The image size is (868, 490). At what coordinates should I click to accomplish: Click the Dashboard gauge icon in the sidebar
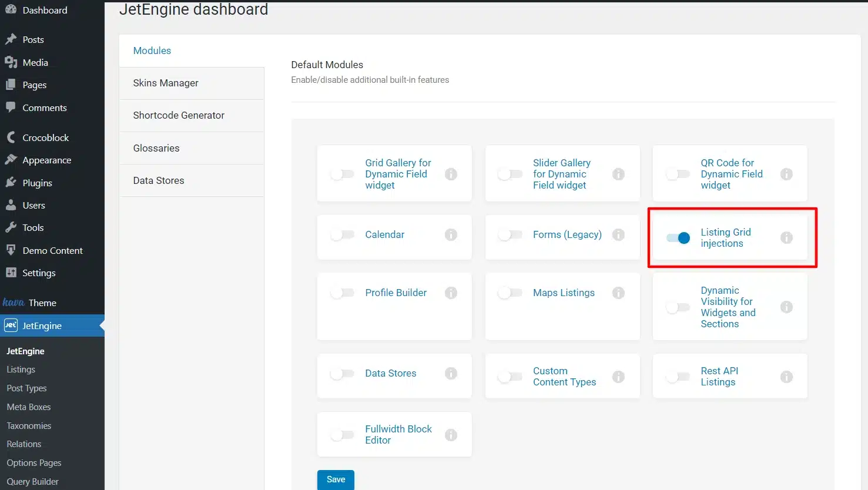(x=11, y=9)
